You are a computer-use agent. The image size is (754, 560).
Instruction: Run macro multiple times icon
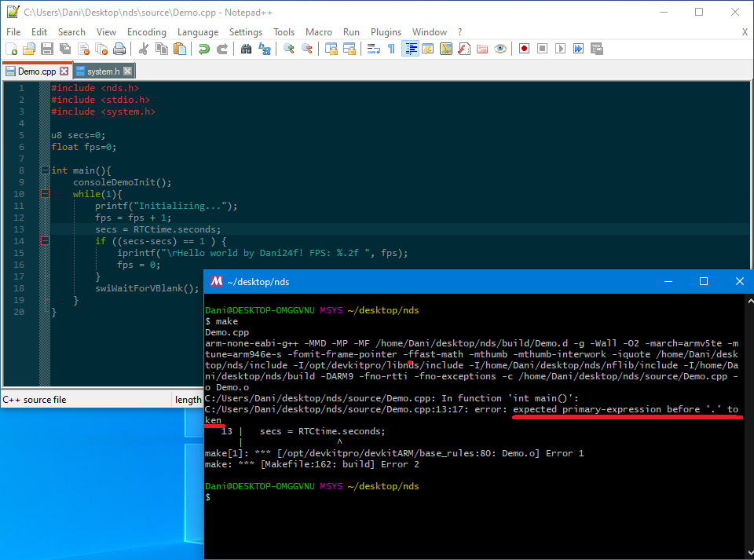[x=579, y=49]
